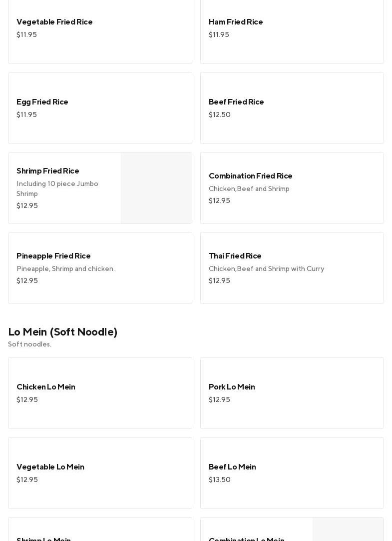Click the Soft noodles subtitle text

[x=29, y=344]
